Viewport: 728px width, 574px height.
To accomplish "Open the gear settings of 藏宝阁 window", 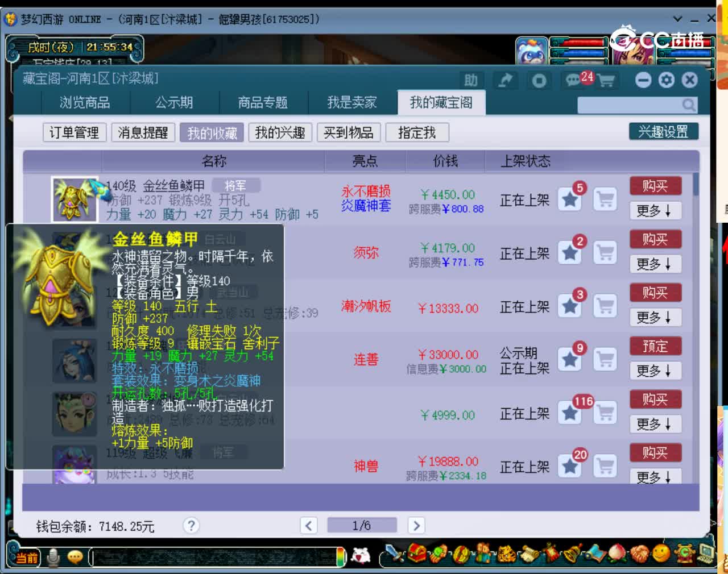I will pos(667,80).
